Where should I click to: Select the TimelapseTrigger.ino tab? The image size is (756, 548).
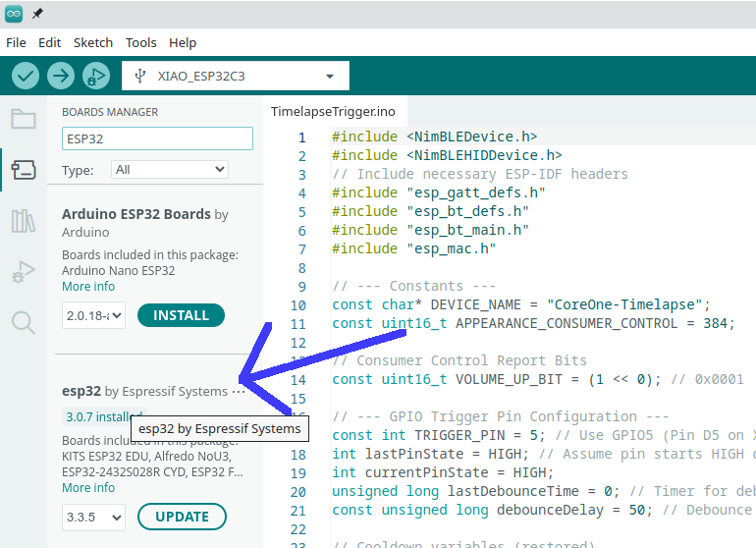(333, 111)
